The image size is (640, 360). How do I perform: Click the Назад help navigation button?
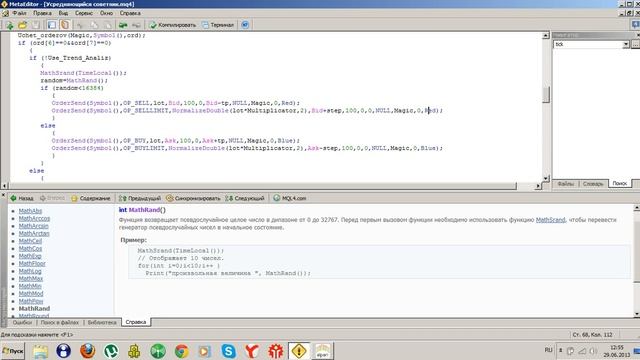22,198
